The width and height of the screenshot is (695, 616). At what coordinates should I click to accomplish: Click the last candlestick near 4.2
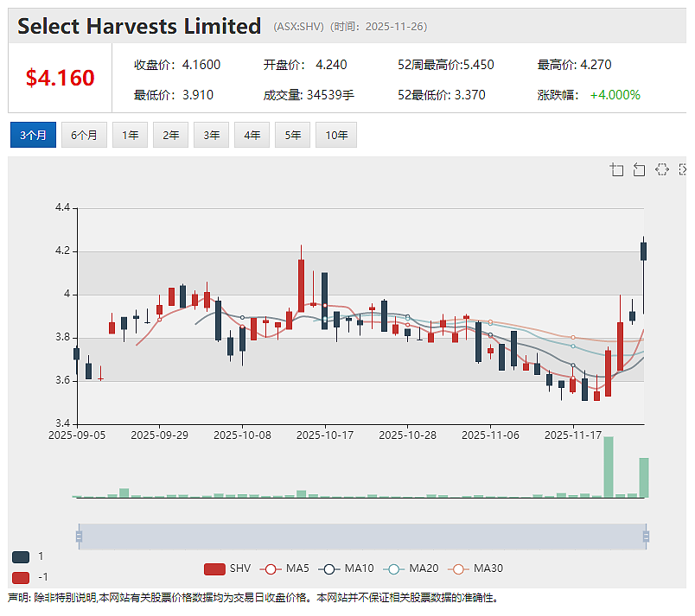point(644,251)
